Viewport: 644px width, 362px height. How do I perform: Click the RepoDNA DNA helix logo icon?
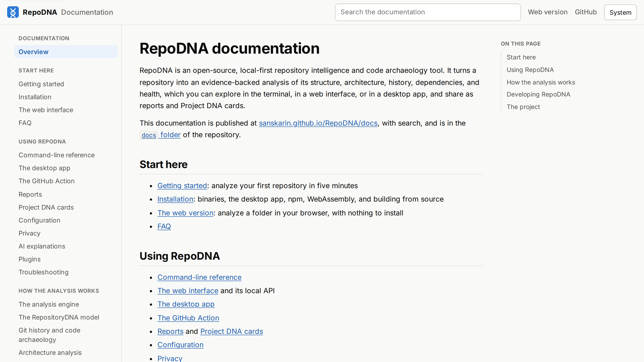click(13, 12)
